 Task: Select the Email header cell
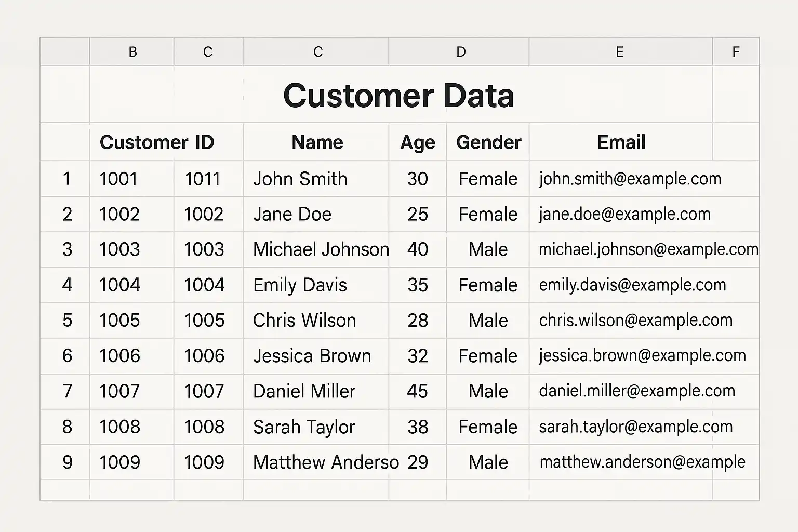coord(621,142)
